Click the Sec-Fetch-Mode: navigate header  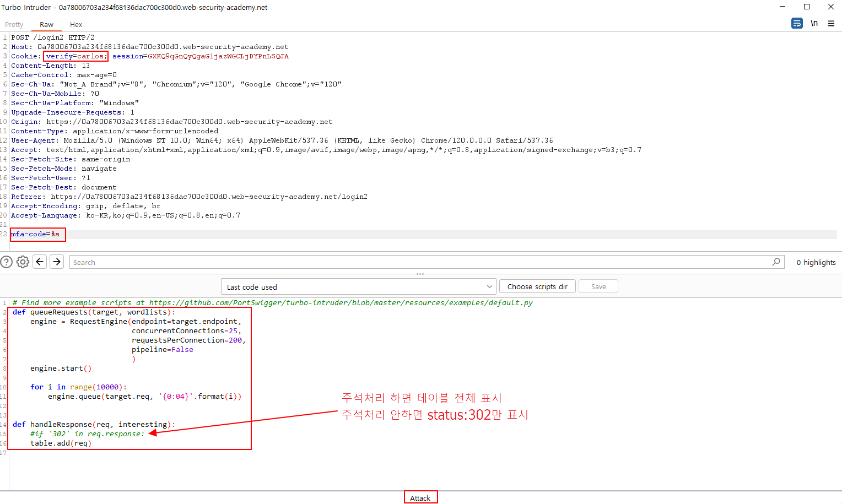(x=64, y=169)
